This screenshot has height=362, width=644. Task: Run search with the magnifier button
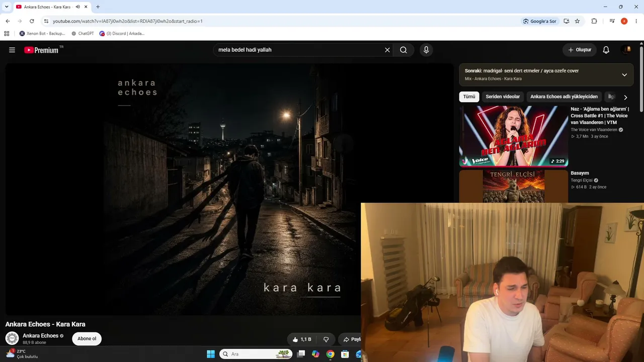tap(404, 50)
